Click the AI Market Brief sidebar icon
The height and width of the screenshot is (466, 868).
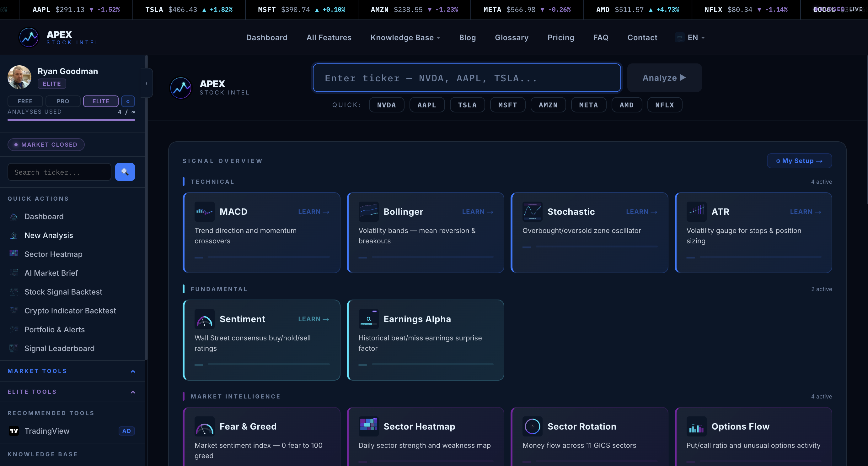pyautogui.click(x=14, y=273)
